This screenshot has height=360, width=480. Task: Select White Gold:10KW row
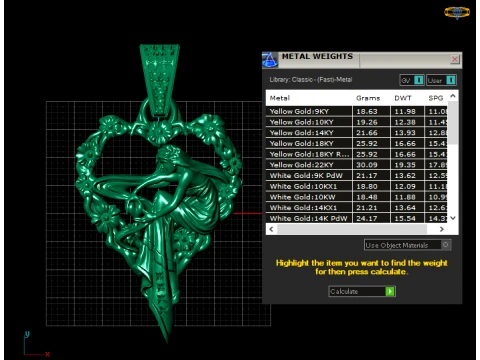[357, 197]
